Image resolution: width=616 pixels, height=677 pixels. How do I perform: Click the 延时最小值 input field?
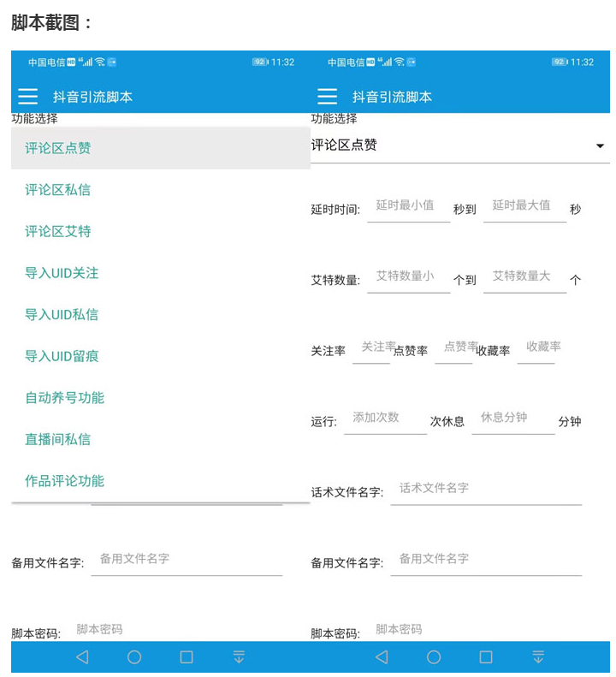pos(408,206)
